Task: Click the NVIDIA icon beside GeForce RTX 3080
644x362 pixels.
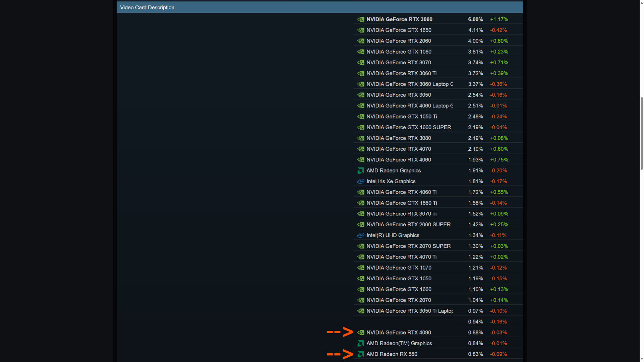Action: point(361,138)
